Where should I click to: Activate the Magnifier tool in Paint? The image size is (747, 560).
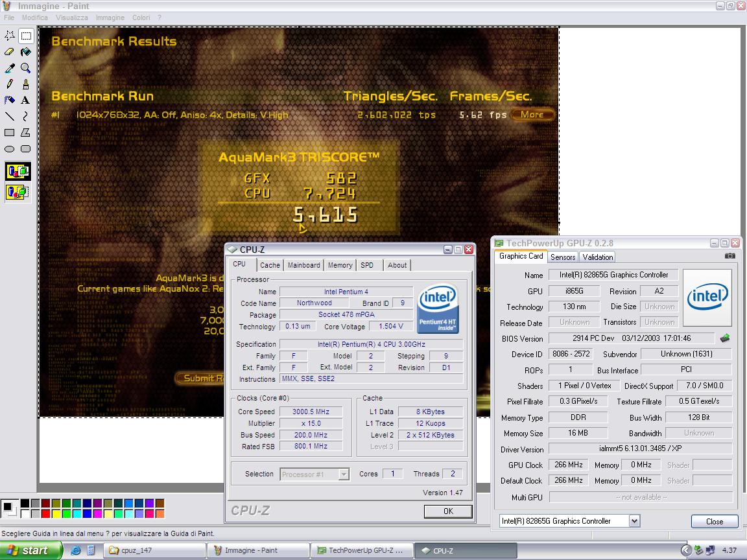click(x=26, y=67)
